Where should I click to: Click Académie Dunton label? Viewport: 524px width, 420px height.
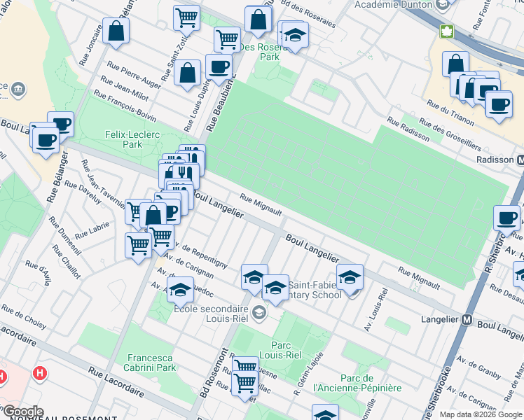(x=393, y=4)
